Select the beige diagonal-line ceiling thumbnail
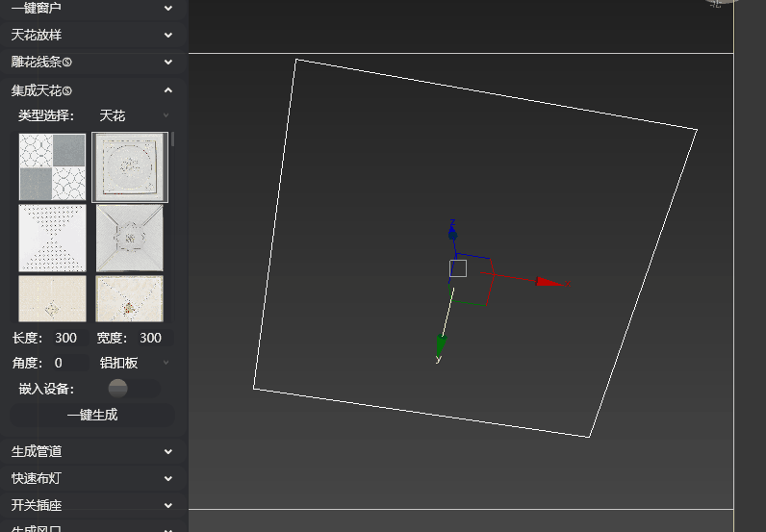This screenshot has height=532, width=766. [130, 298]
